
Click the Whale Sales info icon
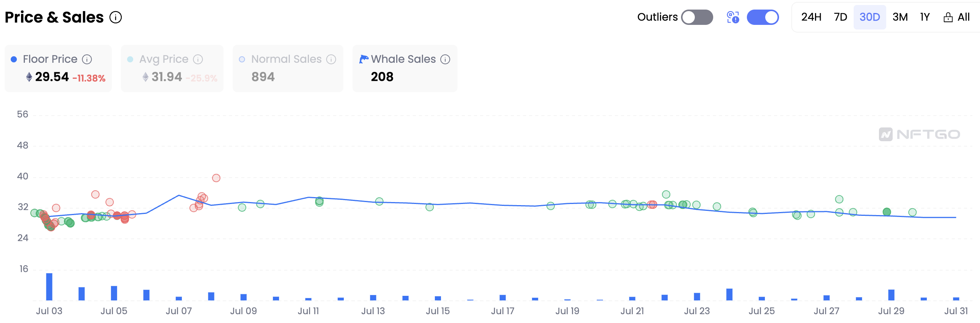(x=445, y=59)
